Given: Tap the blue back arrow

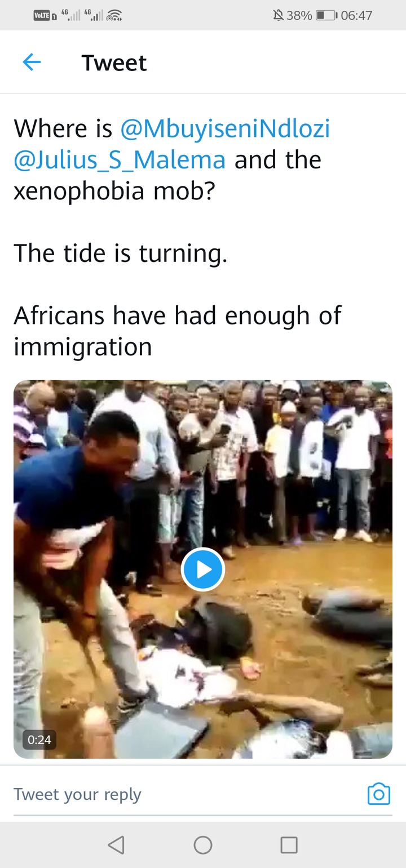Looking at the screenshot, I should (32, 63).
